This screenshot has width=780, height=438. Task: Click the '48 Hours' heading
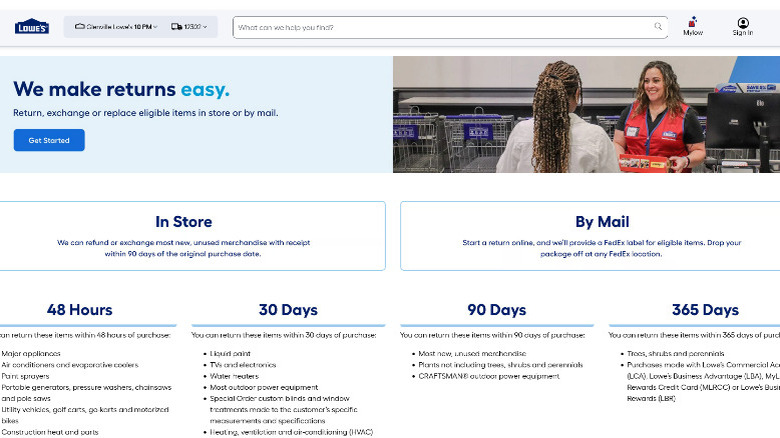coord(80,310)
